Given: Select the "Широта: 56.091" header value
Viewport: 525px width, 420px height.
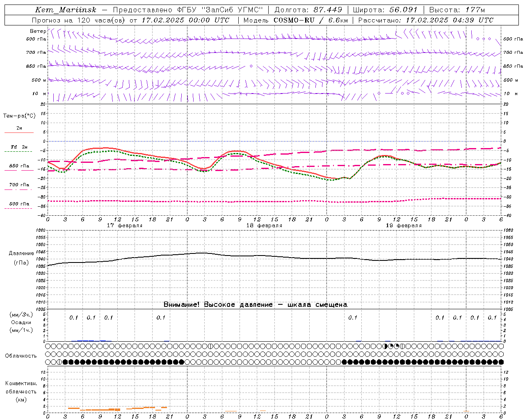Looking at the screenshot, I should coord(385,10).
